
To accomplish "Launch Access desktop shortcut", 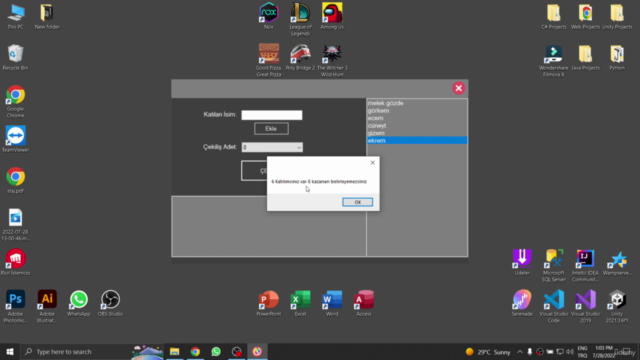I will coord(364,303).
